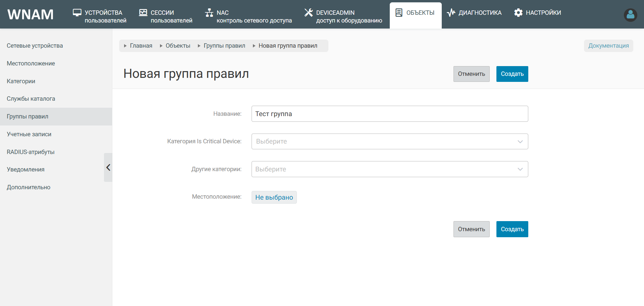This screenshot has width=644, height=306.
Task: Collapse the left sidebar with the arrow
Action: click(x=108, y=167)
